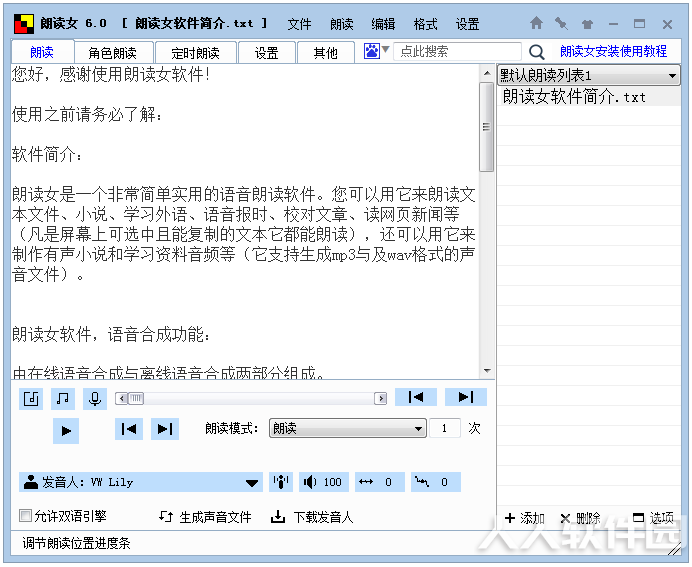
Task: Click the text scrollbar up arrow
Action: (487, 73)
